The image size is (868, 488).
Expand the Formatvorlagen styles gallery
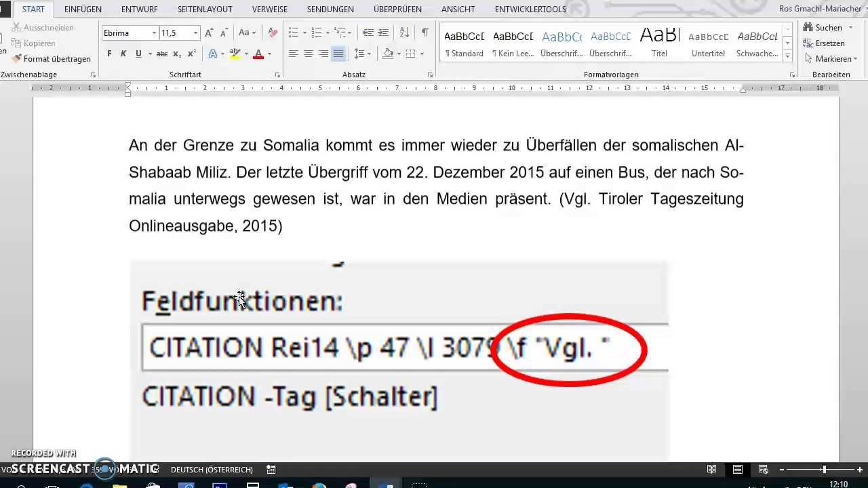787,56
